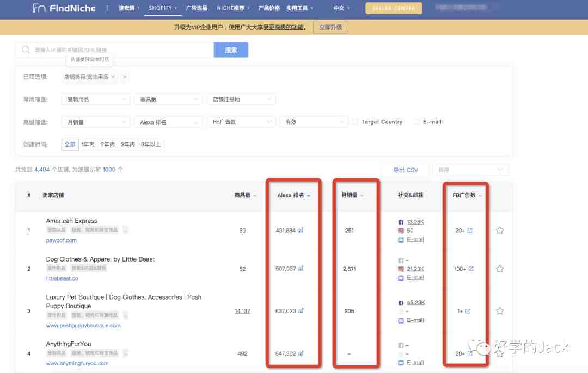
Task: Show more tags icon under American Express
Action: (125, 230)
